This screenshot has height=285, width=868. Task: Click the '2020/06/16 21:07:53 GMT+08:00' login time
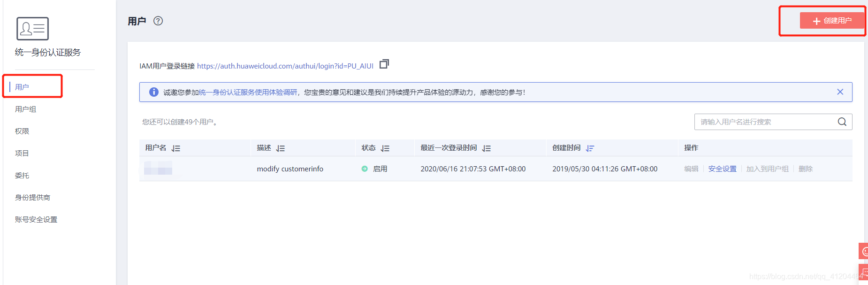[x=473, y=169]
